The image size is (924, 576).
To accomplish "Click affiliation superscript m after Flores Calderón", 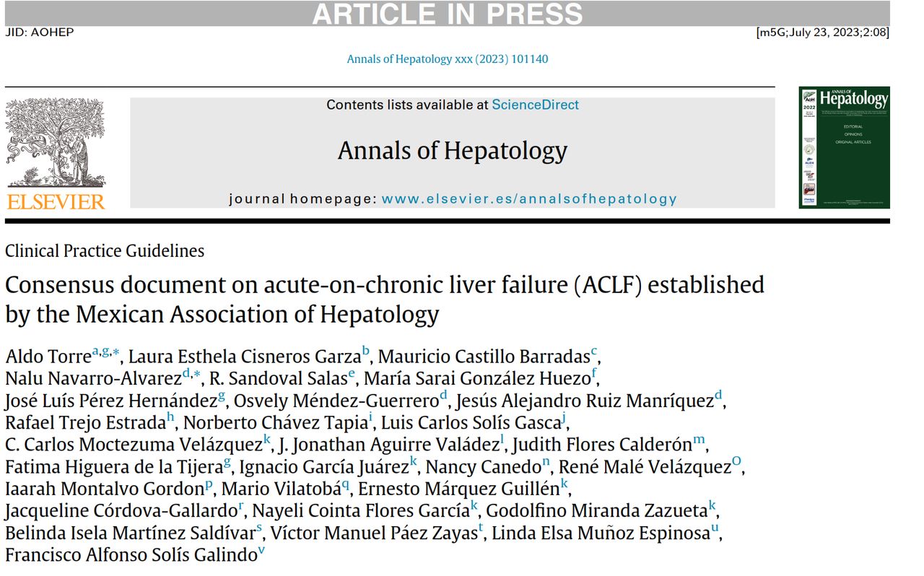I will click(699, 440).
